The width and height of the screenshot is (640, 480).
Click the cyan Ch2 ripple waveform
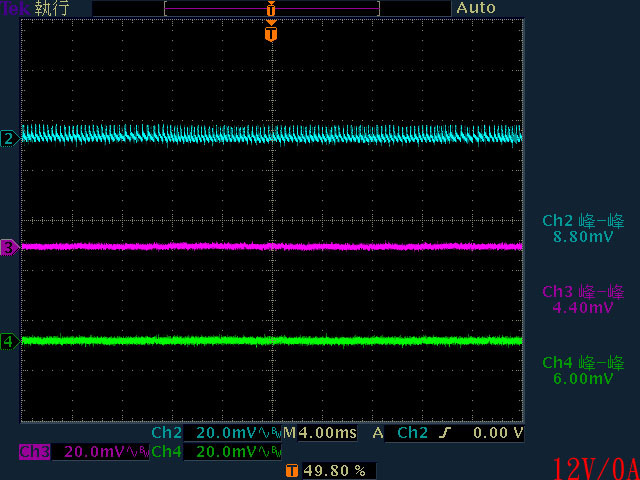coord(272,134)
